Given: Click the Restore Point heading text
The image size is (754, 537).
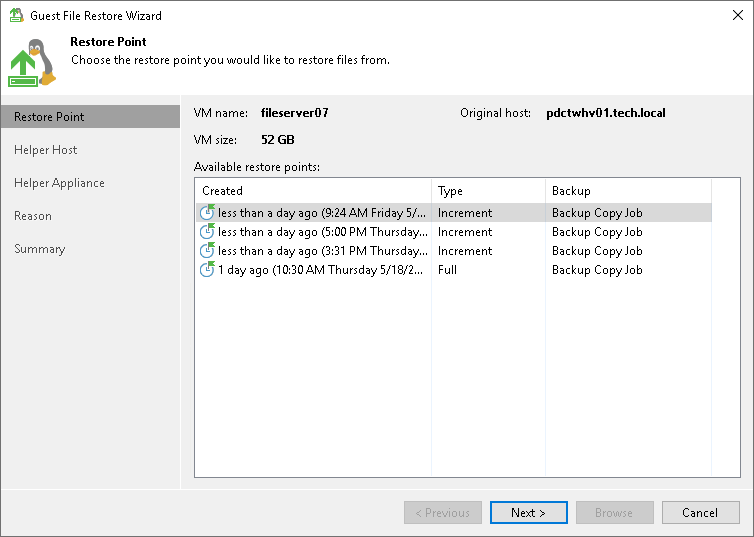Looking at the screenshot, I should (x=108, y=42).
